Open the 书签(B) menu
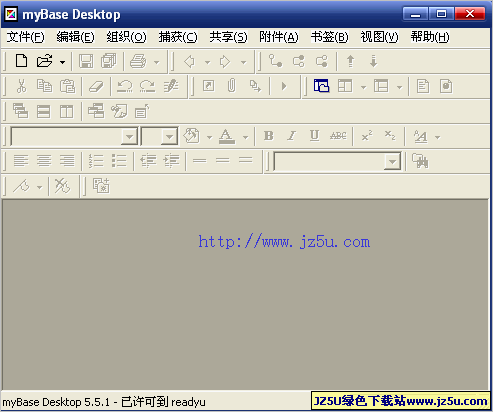Viewport: 493px width, 412px height. click(x=330, y=37)
